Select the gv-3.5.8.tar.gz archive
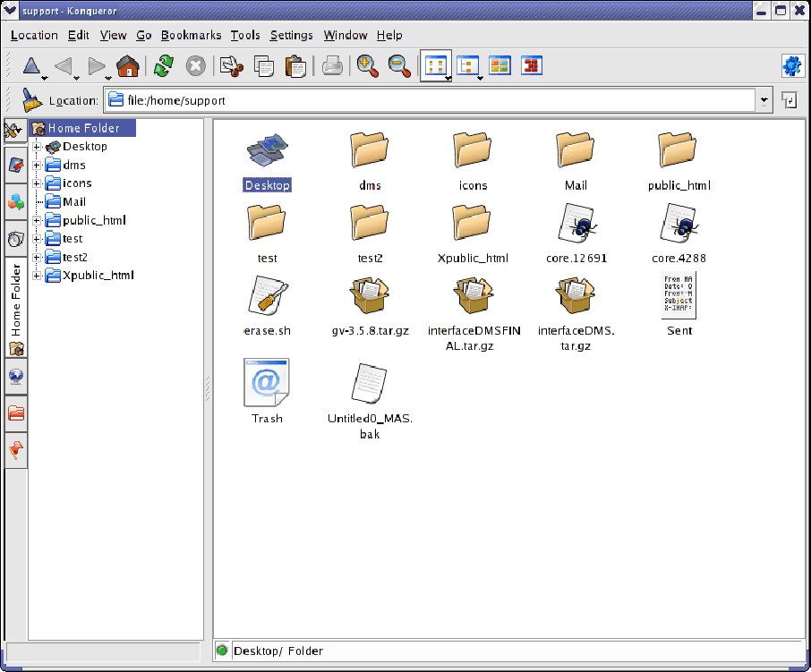Screen dimensions: 811x672 coord(370,307)
